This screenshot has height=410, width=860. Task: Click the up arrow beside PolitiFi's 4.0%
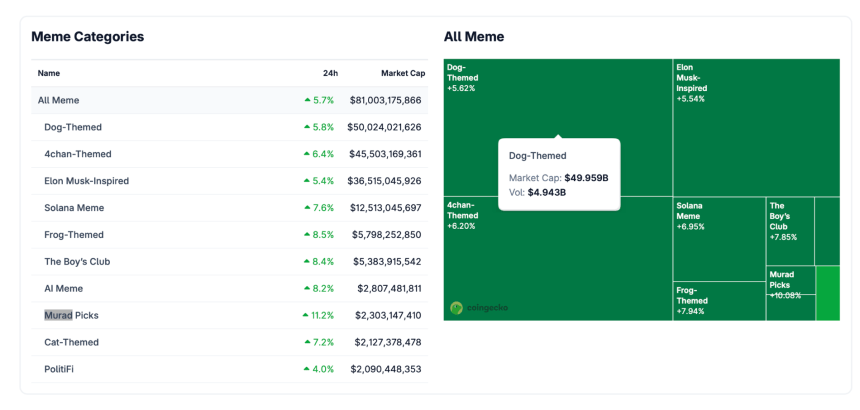click(307, 370)
